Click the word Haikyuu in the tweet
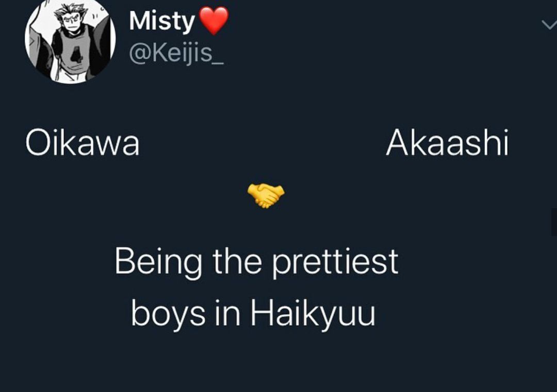The height and width of the screenshot is (392, 557). coord(313,314)
